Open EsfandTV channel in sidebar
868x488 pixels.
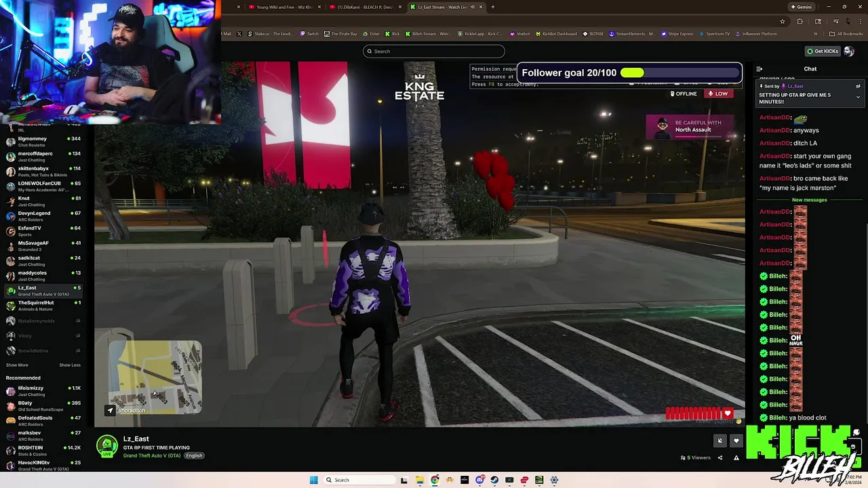pyautogui.click(x=44, y=231)
